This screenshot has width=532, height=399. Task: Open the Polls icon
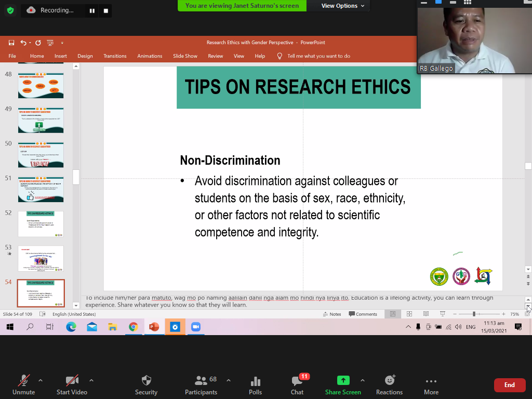pos(255,381)
